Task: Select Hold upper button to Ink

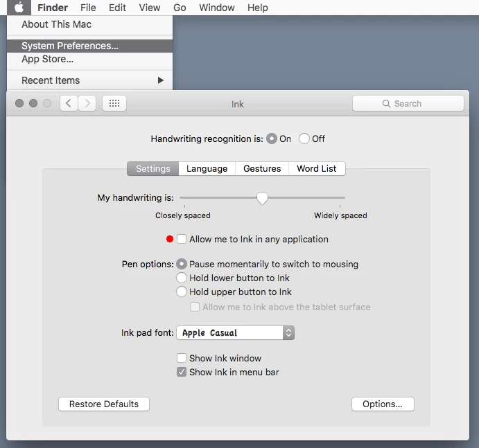Action: click(182, 292)
